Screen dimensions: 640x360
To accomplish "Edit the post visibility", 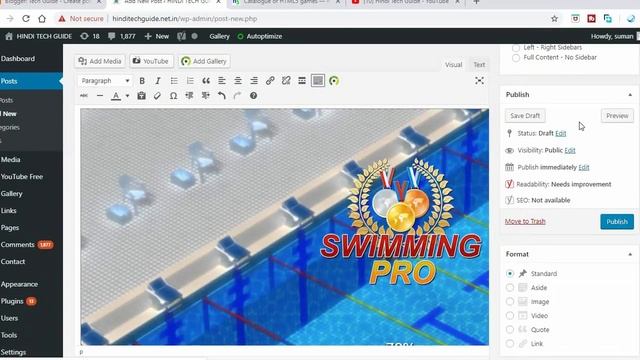I will click(570, 150).
